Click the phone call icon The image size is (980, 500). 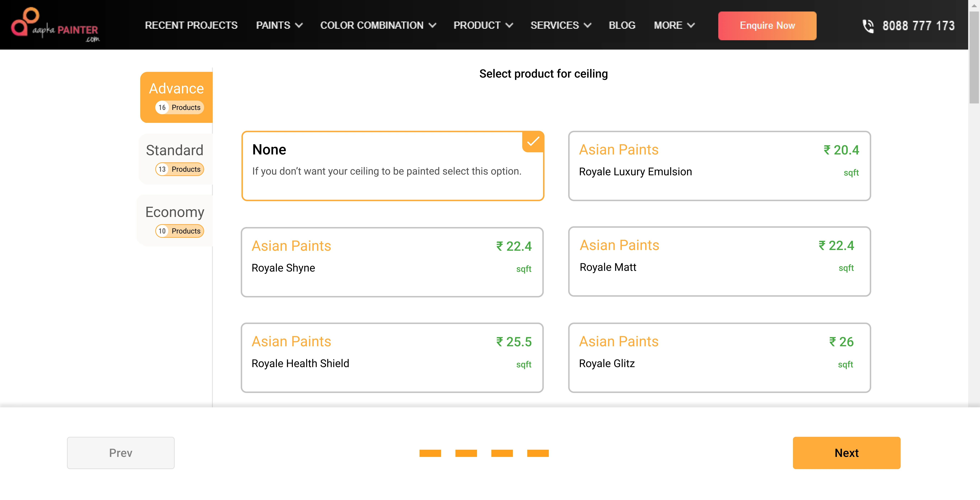868,26
